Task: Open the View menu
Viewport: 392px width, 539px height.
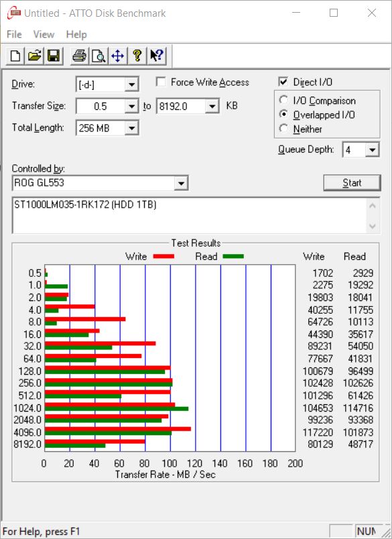Action: (x=44, y=34)
